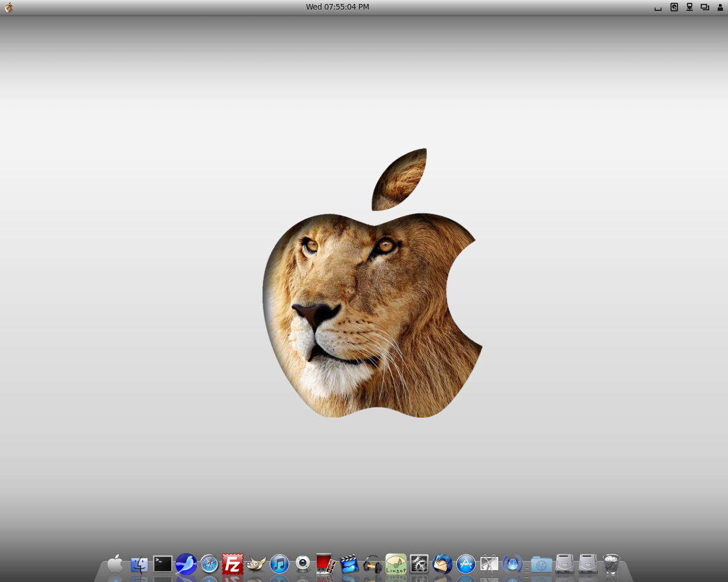Open the blue network folder in dock
The image size is (728, 582).
pyautogui.click(x=541, y=564)
